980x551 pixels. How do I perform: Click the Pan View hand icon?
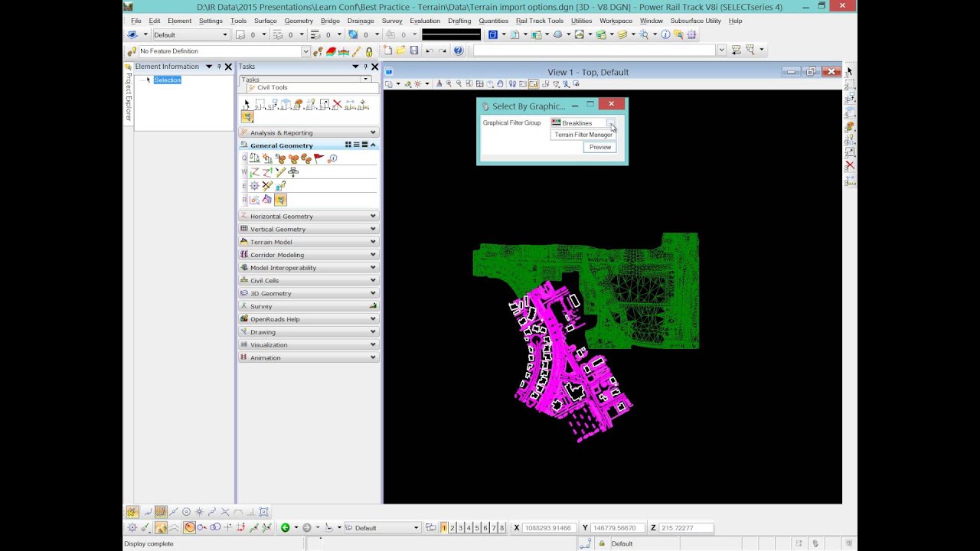tap(500, 84)
